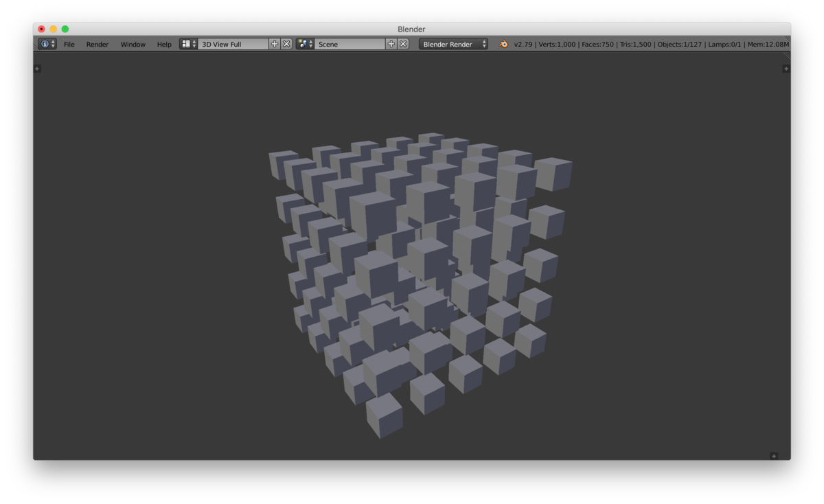Open the Render menu
This screenshot has height=504, width=824.
98,44
